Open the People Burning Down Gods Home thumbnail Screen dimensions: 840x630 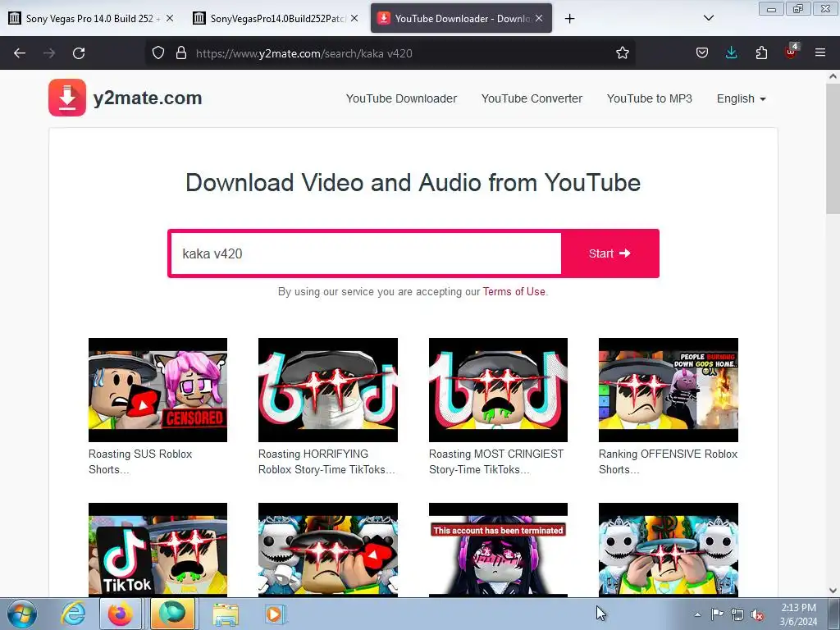668,390
